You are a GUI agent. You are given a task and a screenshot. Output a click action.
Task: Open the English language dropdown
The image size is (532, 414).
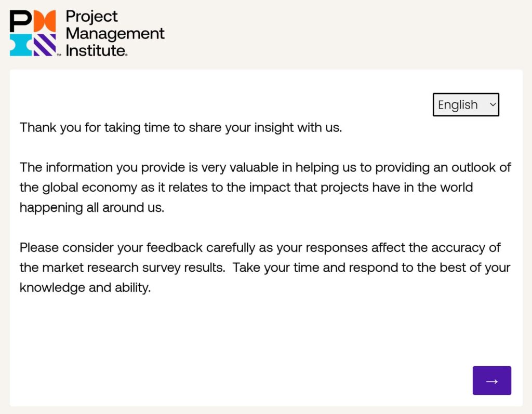[465, 105]
